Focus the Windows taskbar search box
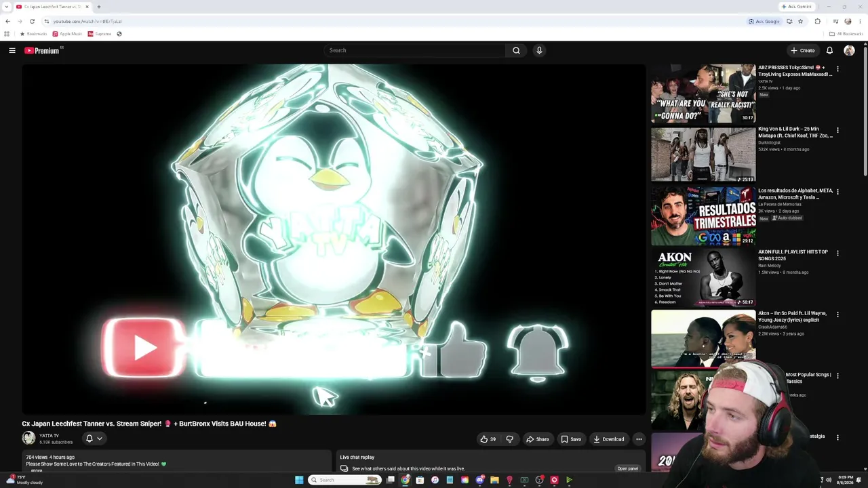Viewport: 868px width, 488px height. tap(344, 480)
